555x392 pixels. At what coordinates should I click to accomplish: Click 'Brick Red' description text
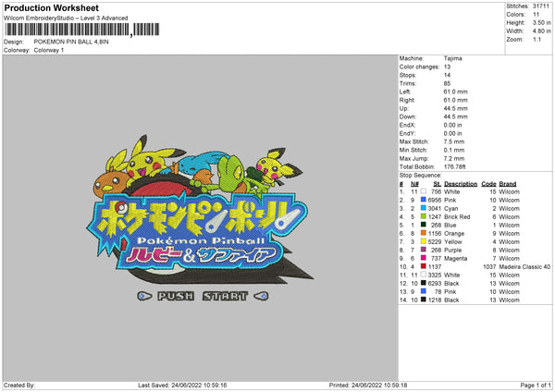[x=457, y=216]
